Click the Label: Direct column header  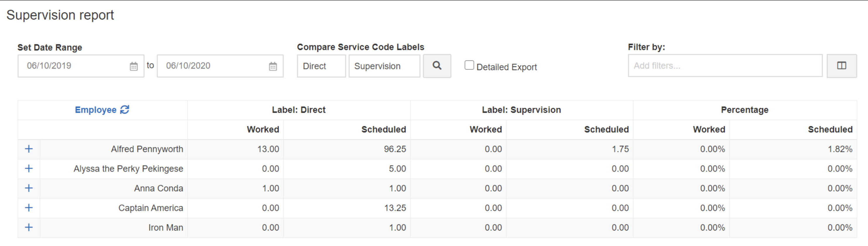point(299,110)
